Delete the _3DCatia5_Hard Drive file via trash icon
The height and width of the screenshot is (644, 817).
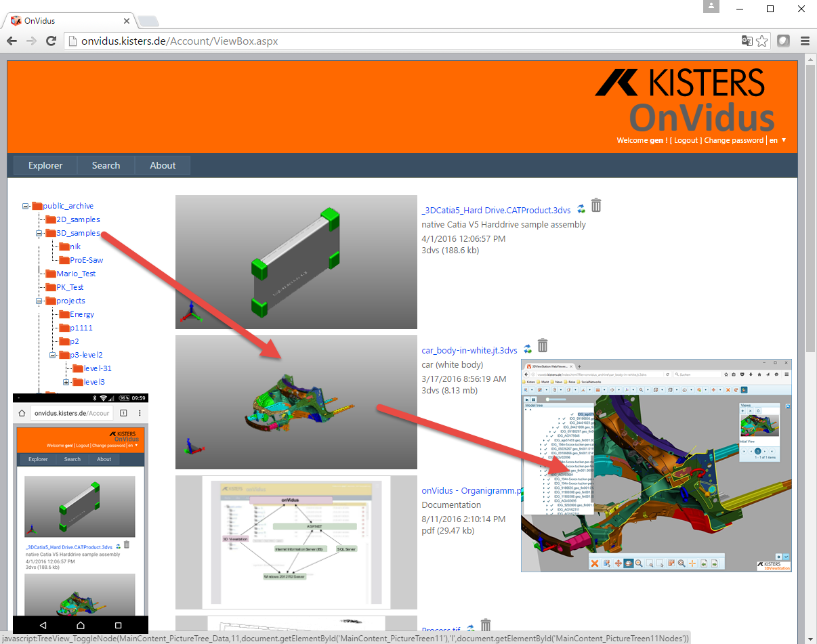coord(596,205)
